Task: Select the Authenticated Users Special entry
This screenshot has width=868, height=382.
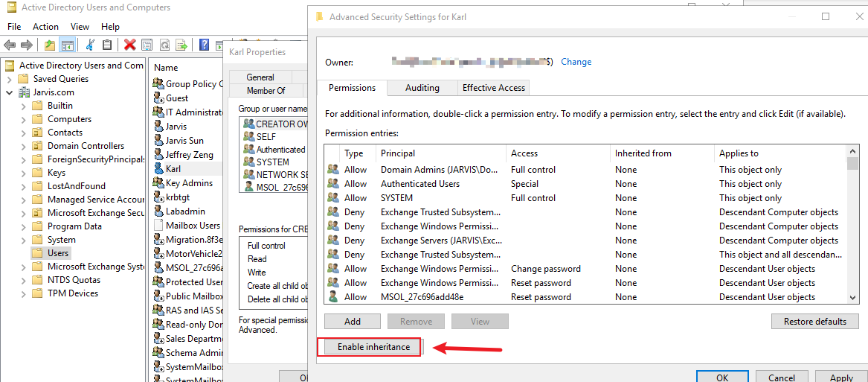Action: pos(585,183)
